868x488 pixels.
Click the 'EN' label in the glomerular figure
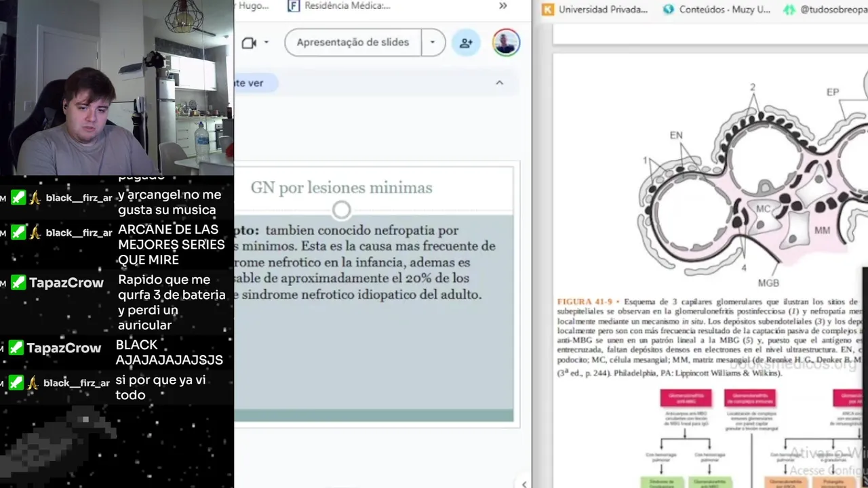676,136
